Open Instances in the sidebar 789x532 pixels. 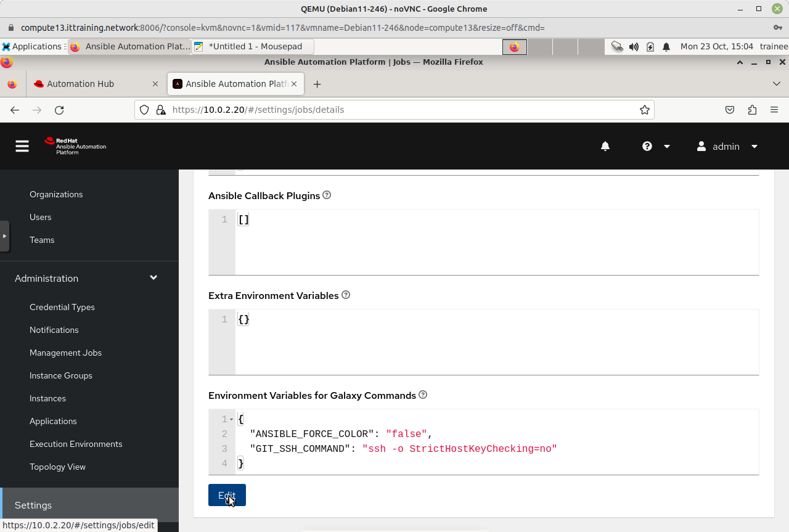point(47,398)
